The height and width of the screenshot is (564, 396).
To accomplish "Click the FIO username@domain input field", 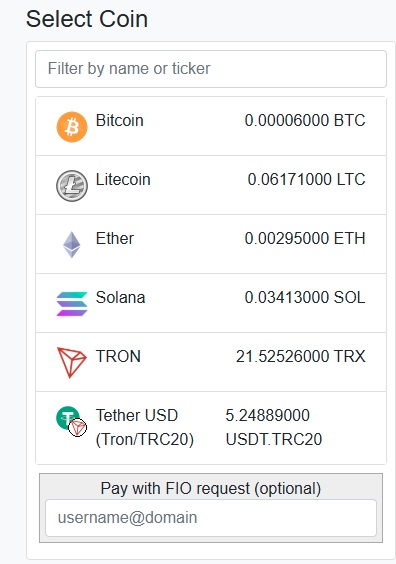I will [x=211, y=518].
